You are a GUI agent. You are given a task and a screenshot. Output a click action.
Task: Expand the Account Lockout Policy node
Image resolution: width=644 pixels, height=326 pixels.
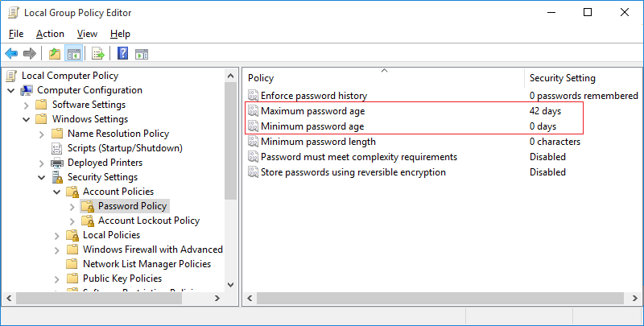[72, 221]
